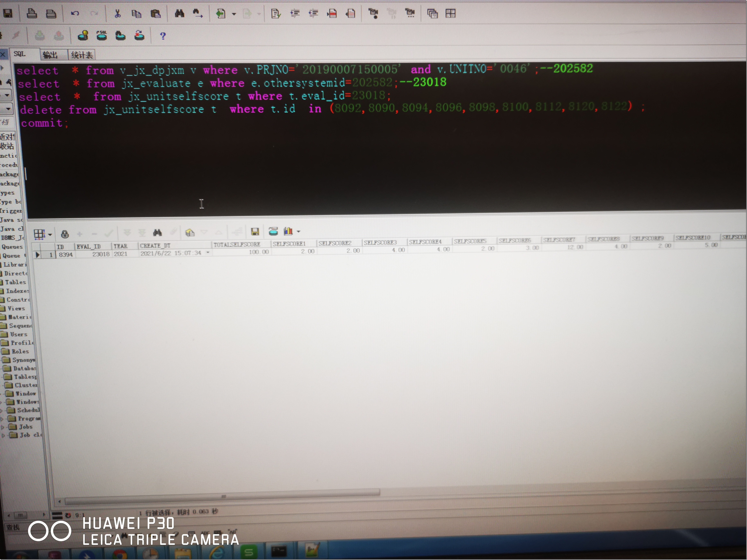The image size is (747, 560).
Task: Open chart dropdown arrow in results toolbar
Action: click(298, 232)
